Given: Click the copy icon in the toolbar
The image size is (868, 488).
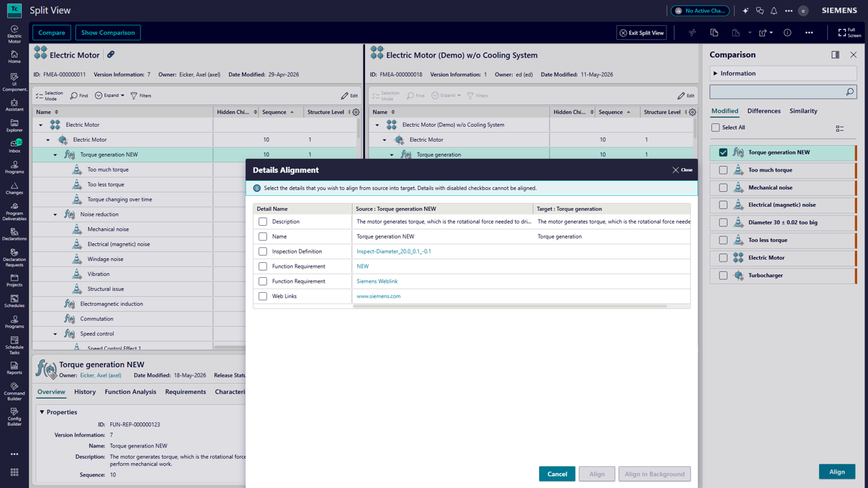Looking at the screenshot, I should click(714, 33).
